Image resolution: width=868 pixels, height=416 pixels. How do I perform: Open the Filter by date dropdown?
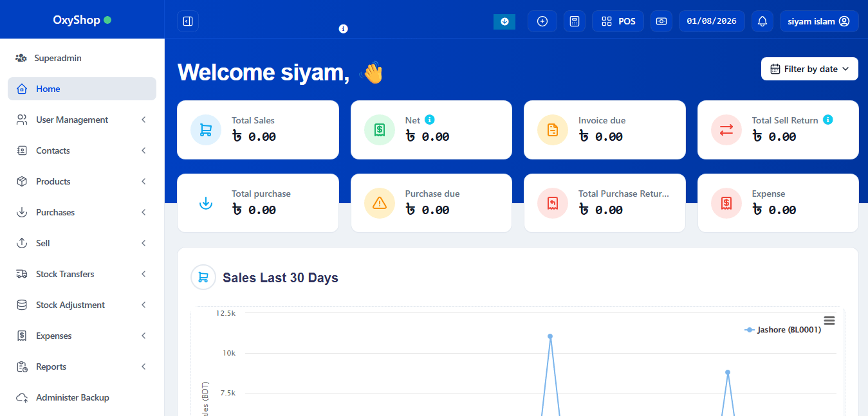coord(809,69)
